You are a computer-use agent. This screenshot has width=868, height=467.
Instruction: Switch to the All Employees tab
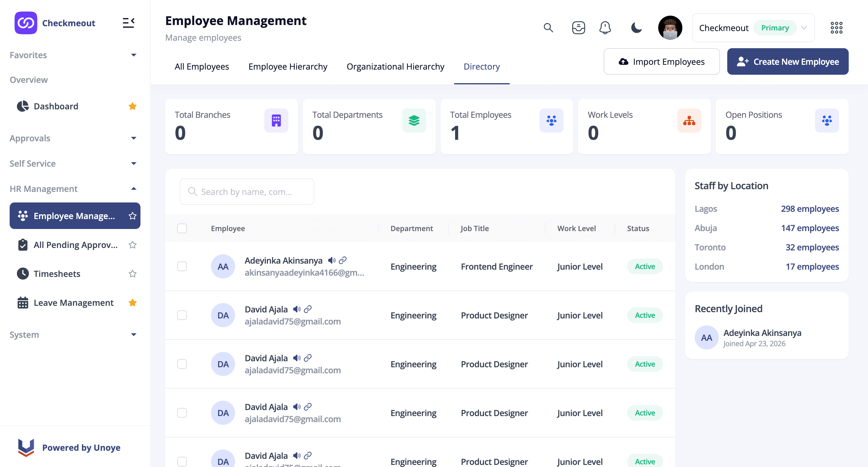pos(202,66)
